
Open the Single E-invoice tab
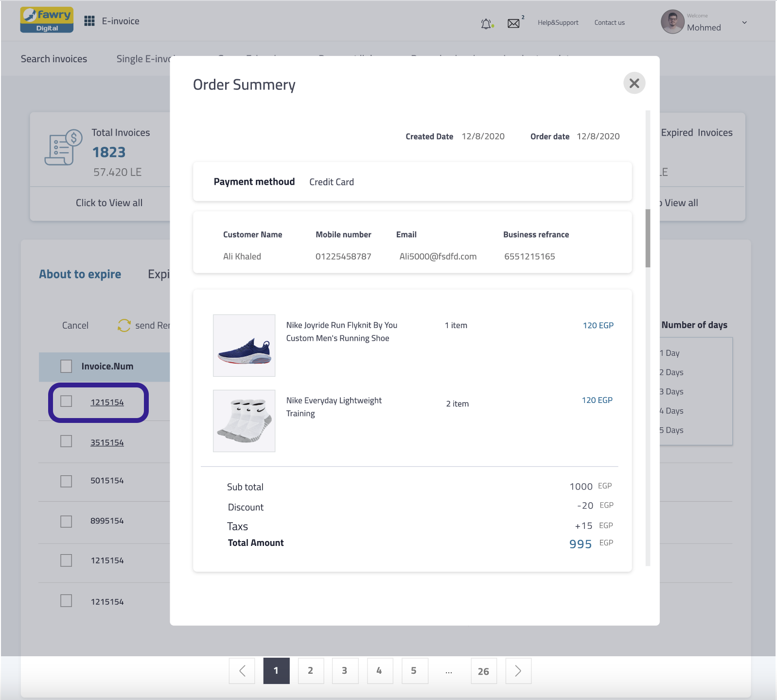point(143,59)
